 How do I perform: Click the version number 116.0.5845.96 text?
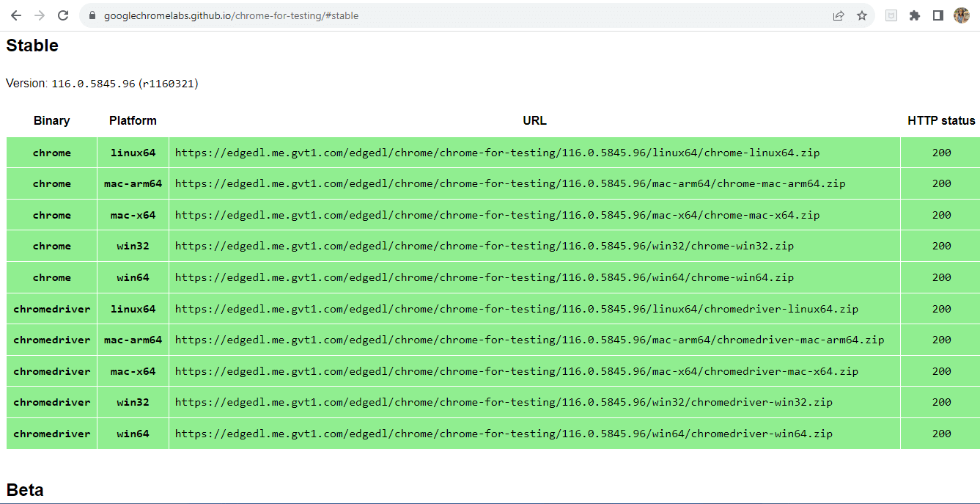(x=93, y=84)
